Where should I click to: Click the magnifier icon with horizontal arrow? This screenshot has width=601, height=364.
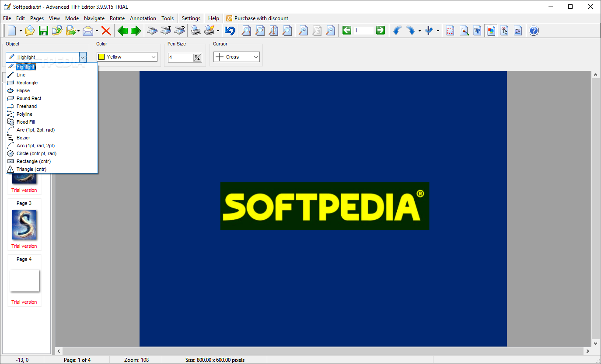point(260,31)
